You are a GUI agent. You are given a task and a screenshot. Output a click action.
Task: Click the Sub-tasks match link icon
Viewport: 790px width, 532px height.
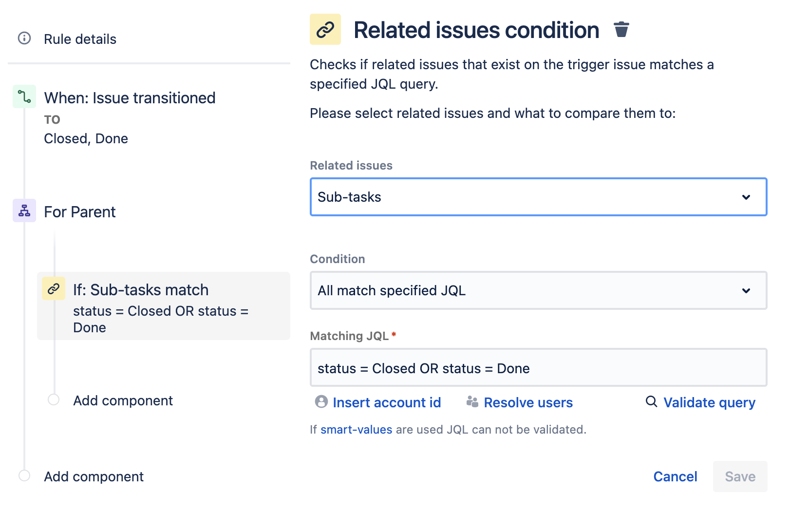(54, 288)
